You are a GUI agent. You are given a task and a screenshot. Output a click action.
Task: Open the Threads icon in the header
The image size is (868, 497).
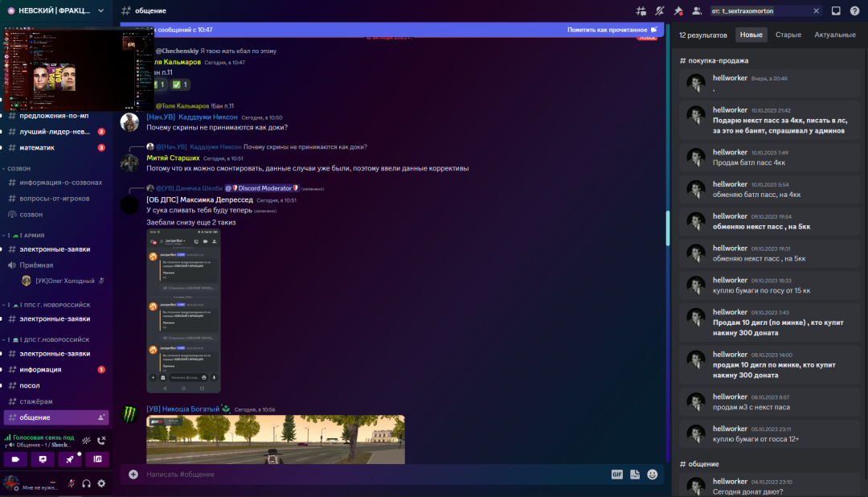pyautogui.click(x=641, y=10)
